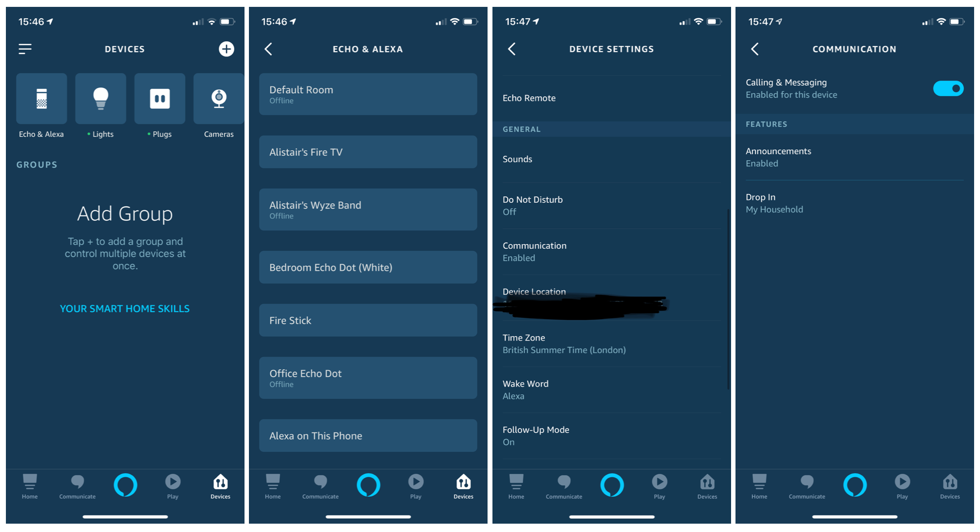
Task: Select Bedroom Echo Dot device
Action: click(x=367, y=267)
